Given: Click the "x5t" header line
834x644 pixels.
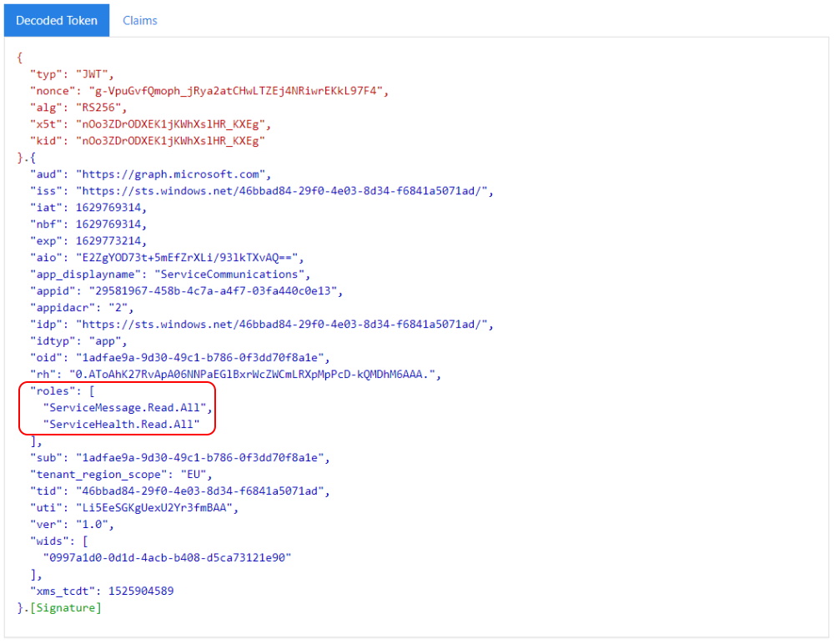Looking at the screenshot, I should click(150, 124).
